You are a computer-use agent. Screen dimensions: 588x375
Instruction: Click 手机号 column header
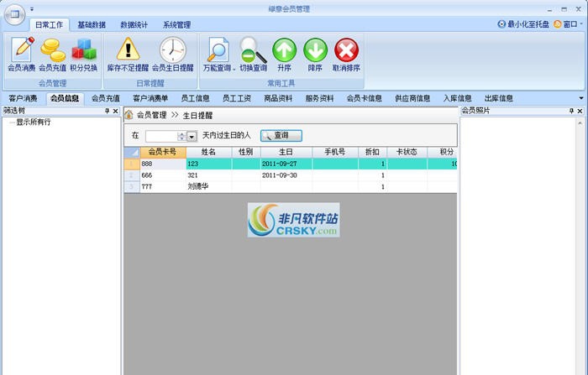tap(335, 152)
